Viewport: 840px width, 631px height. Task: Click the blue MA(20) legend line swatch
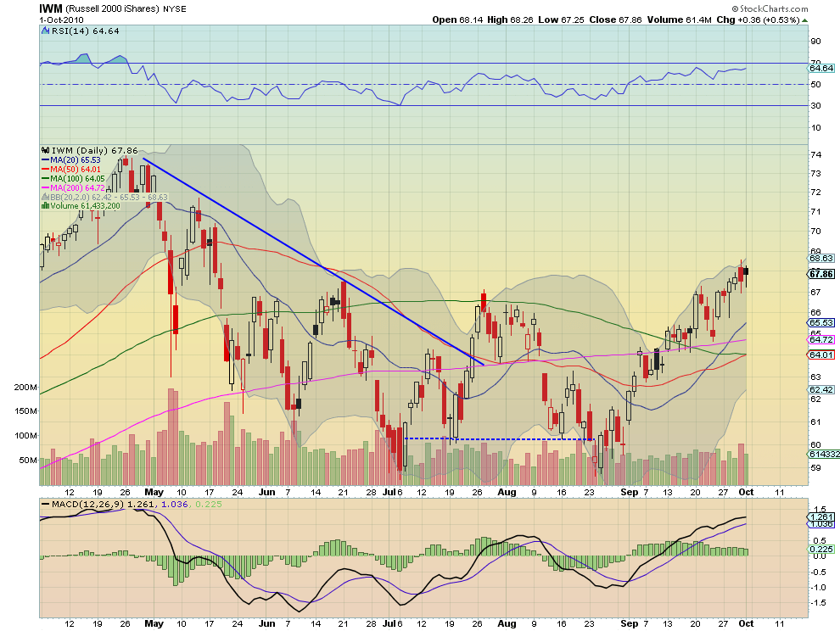pos(46,160)
